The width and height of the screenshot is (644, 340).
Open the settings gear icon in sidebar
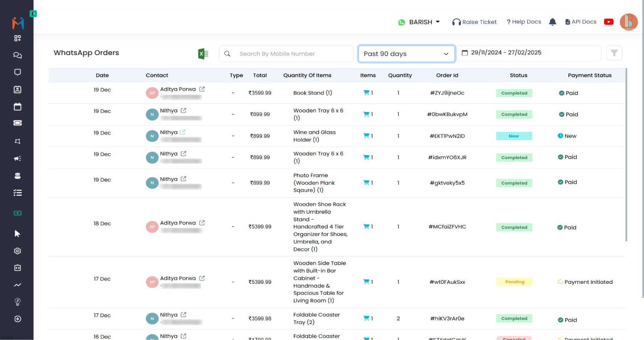(17, 251)
